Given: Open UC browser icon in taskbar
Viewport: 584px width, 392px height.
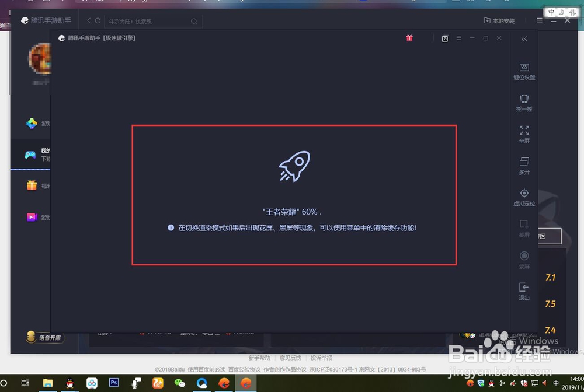Looking at the screenshot, I should (x=158, y=383).
